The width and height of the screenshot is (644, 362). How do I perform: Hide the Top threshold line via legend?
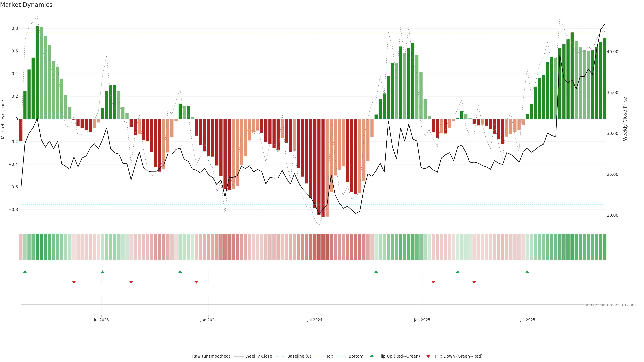pos(330,356)
